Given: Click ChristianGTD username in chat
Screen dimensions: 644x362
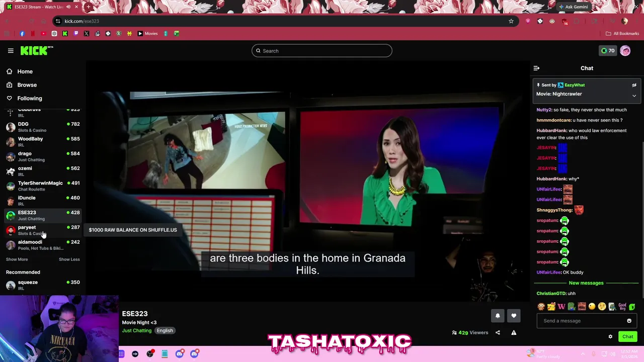Looking at the screenshot, I should coord(551,294).
